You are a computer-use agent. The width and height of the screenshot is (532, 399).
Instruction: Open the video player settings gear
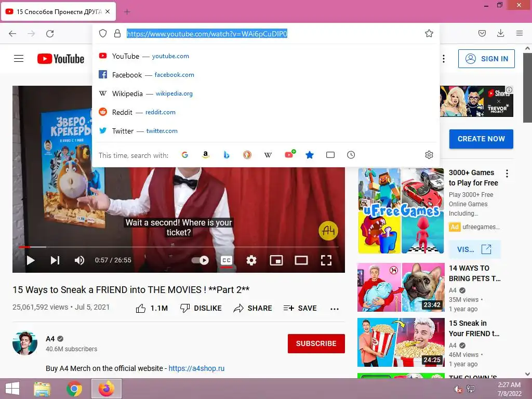251,260
